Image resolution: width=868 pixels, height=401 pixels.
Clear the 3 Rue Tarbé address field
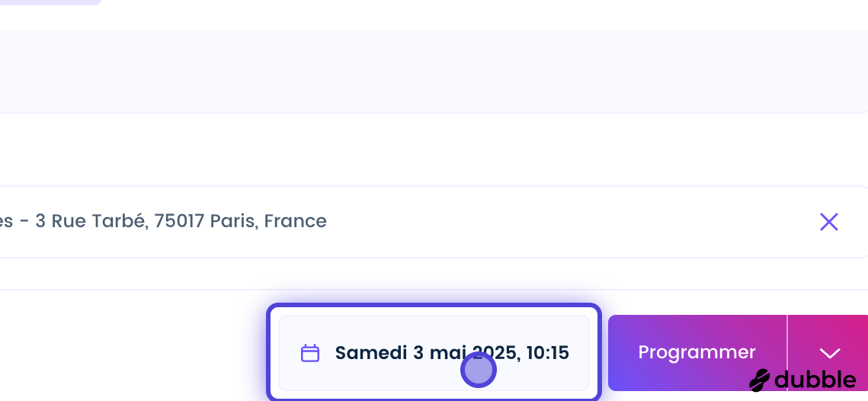[x=828, y=222]
